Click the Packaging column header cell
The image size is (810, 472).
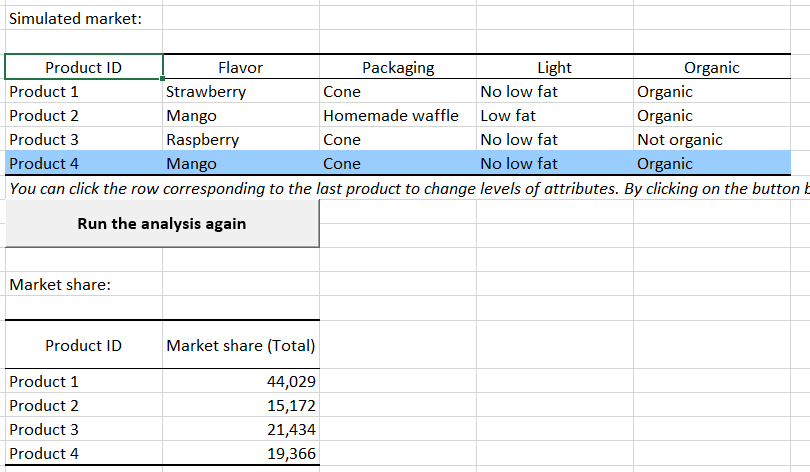coord(398,68)
